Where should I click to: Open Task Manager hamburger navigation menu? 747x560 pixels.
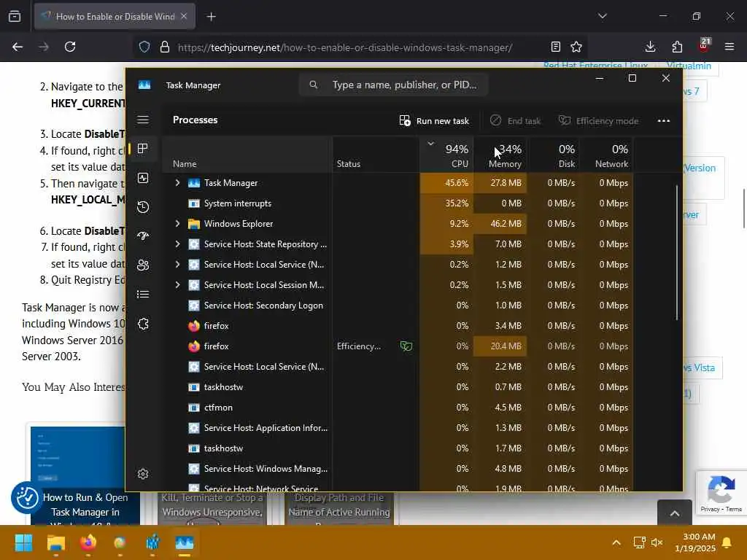[x=143, y=120]
